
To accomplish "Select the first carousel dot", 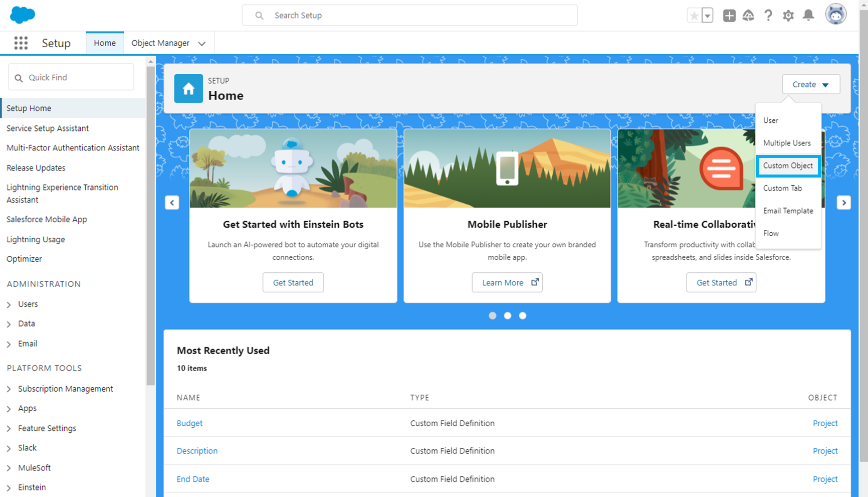I will coord(493,315).
